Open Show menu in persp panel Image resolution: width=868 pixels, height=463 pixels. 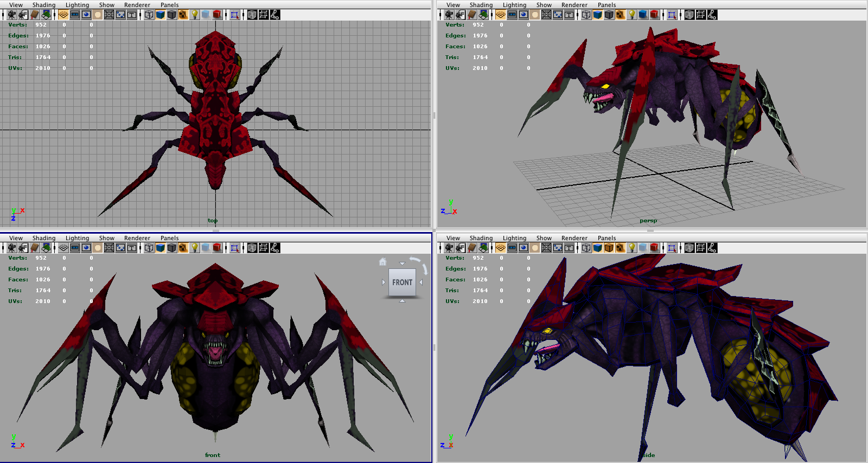click(544, 5)
